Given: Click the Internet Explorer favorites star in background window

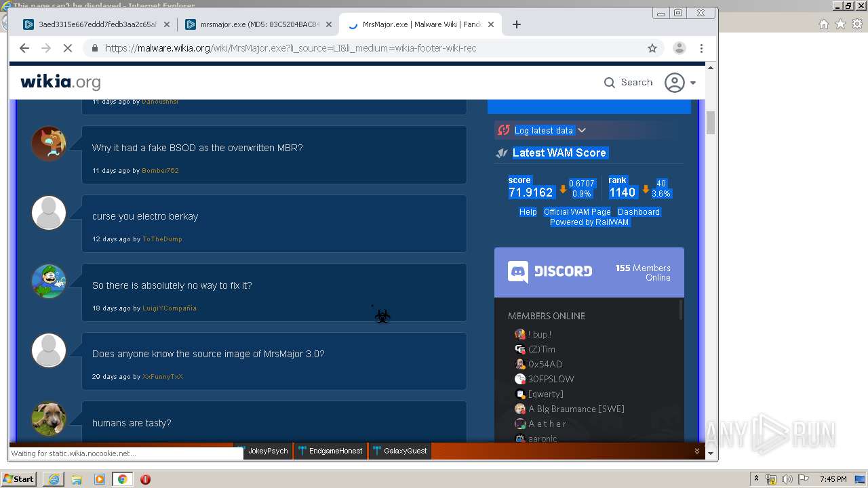Looking at the screenshot, I should 840,24.
